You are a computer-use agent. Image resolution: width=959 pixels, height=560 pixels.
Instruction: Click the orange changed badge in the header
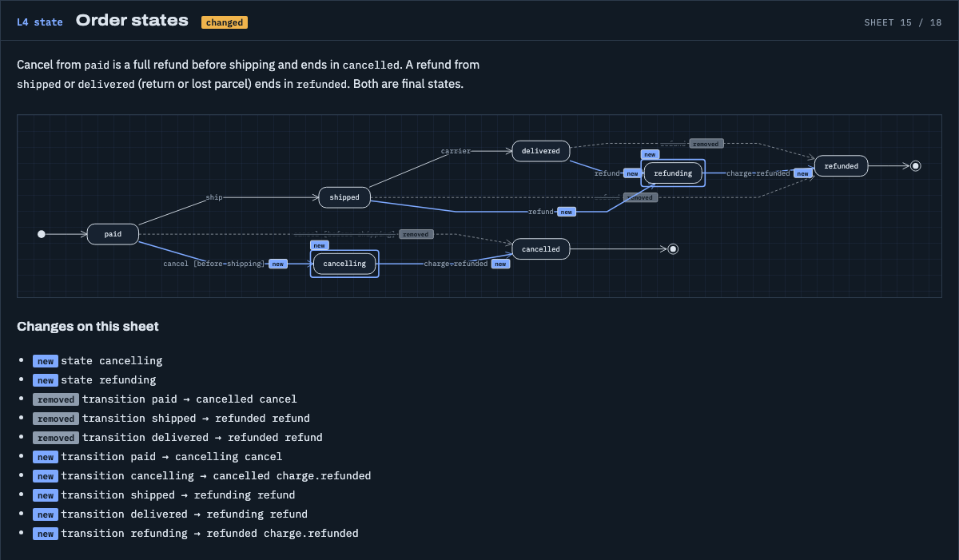225,22
